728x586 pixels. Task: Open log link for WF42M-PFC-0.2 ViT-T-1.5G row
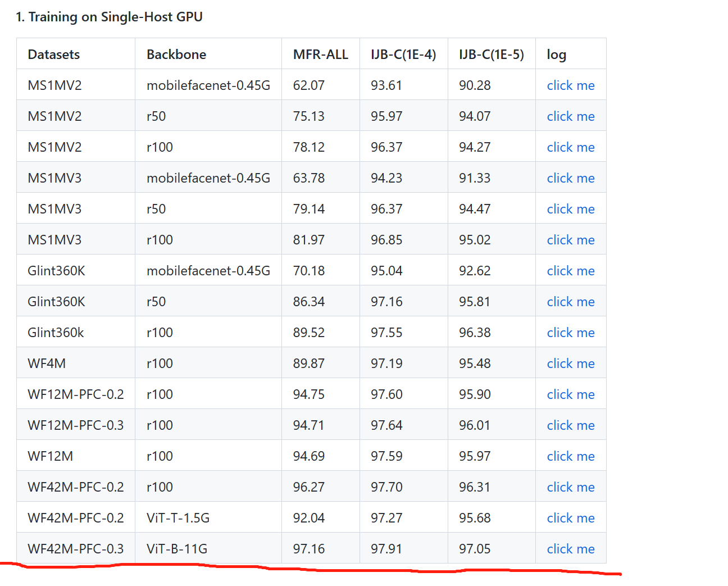571,517
